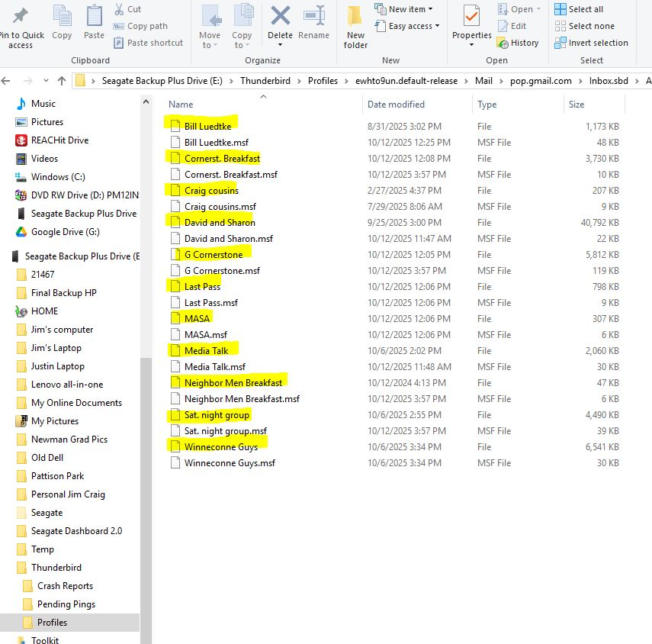Open DVD RW Drive (D:) entry
Image resolution: width=652 pixels, height=644 pixels.
[x=77, y=195]
